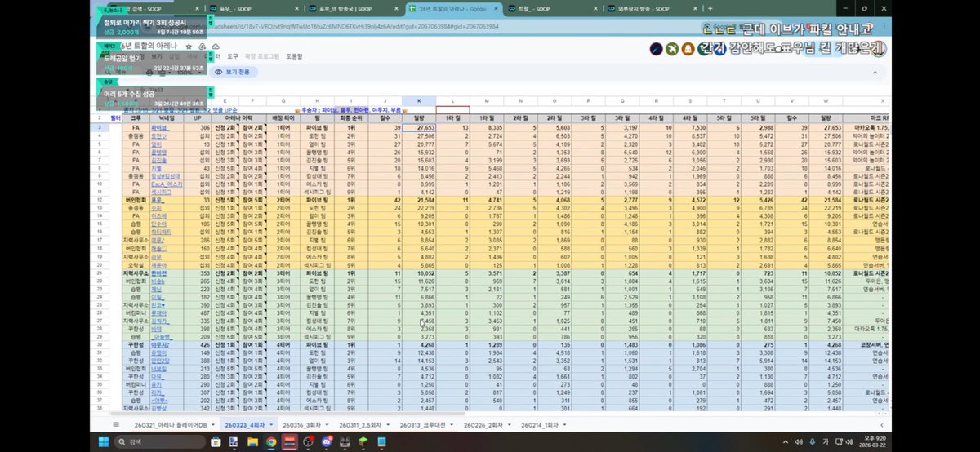Open dropdown arrow on 260323_4회차 tab
This screenshot has width=980, height=452.
coord(270,426)
